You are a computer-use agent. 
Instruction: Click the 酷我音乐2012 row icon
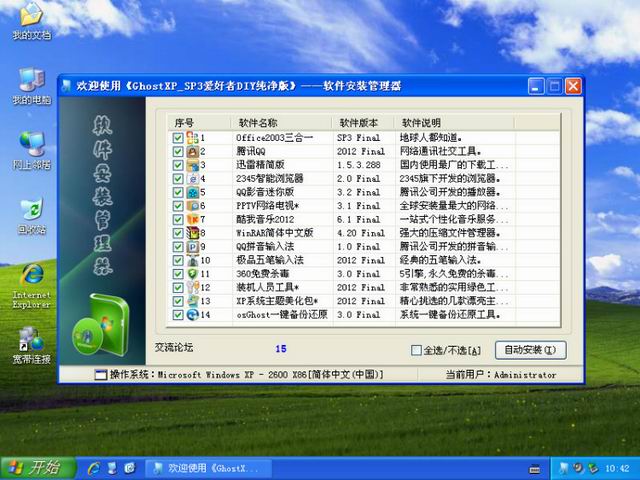coord(192,219)
